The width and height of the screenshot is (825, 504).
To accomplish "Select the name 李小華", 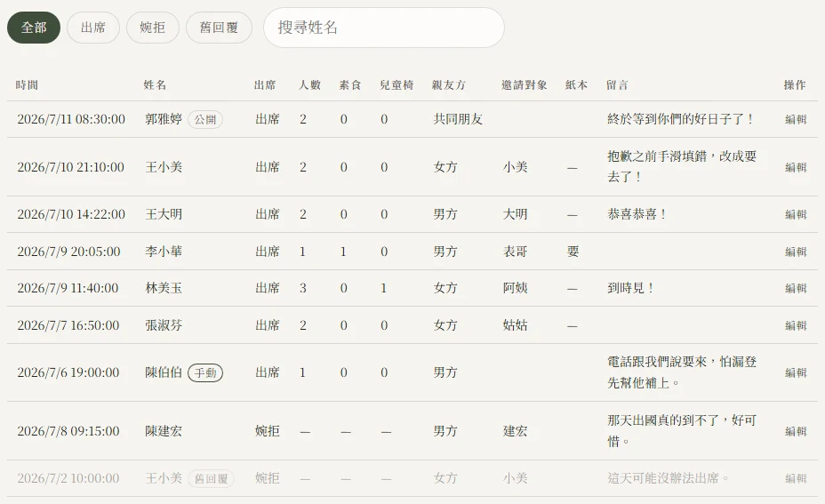I will click(164, 252).
